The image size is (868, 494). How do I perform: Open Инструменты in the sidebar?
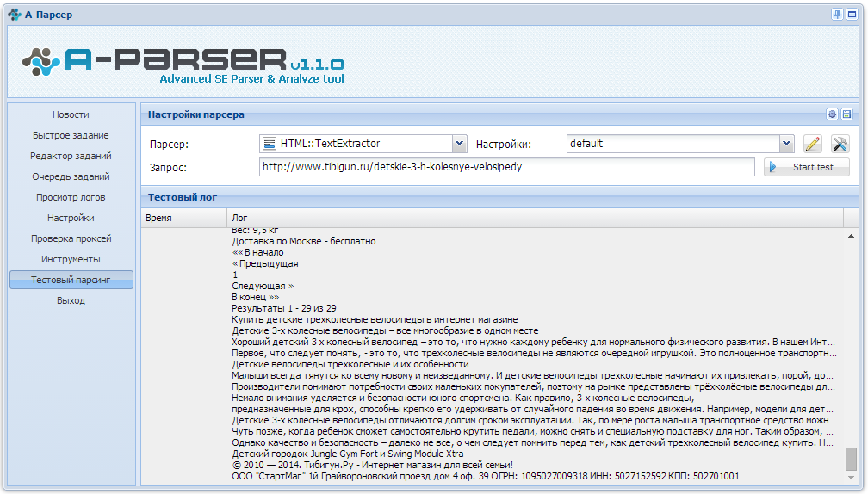click(x=71, y=259)
